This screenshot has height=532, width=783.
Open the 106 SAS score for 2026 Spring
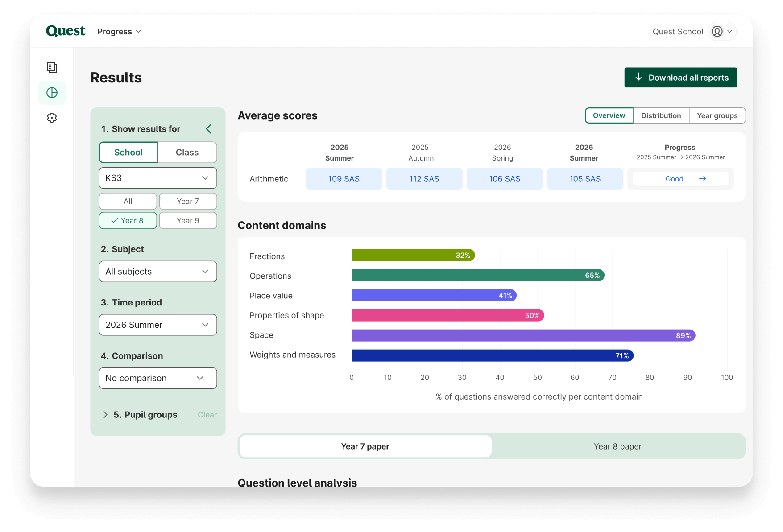tap(505, 179)
